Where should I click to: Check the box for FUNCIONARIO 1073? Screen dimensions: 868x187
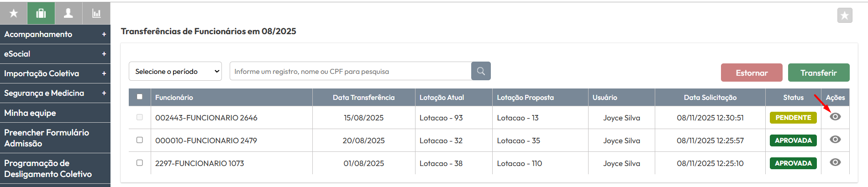coord(140,163)
